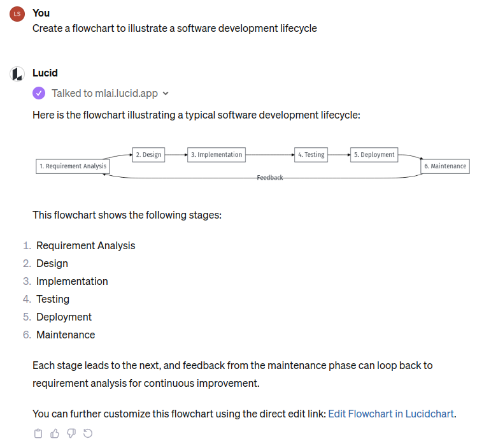Click the thumbs down icon
Image resolution: width=498 pixels, height=448 pixels.
click(x=71, y=433)
